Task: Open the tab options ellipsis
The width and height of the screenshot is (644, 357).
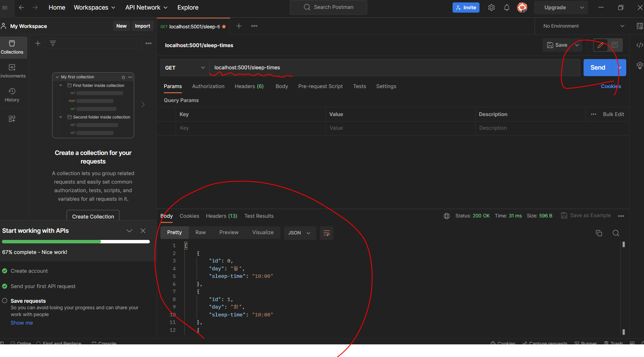Action: [x=254, y=26]
